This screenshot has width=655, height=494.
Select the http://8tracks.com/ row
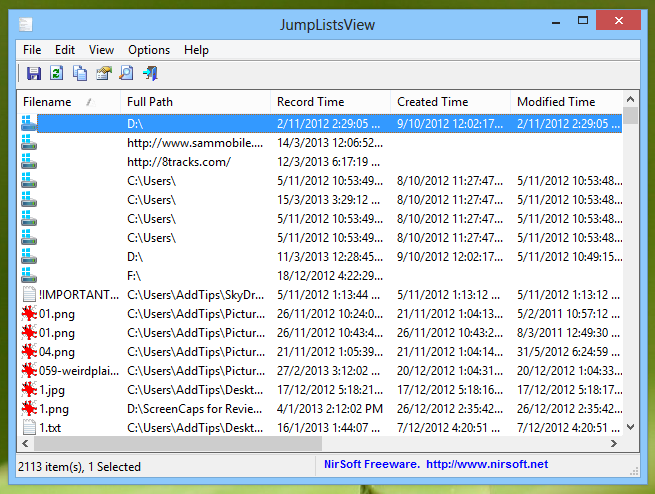(x=179, y=162)
